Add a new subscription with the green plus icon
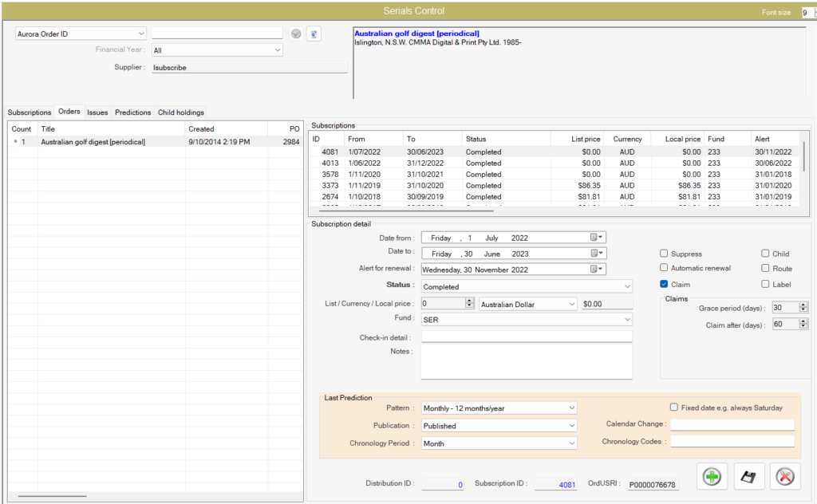The width and height of the screenshot is (817, 504). point(711,475)
